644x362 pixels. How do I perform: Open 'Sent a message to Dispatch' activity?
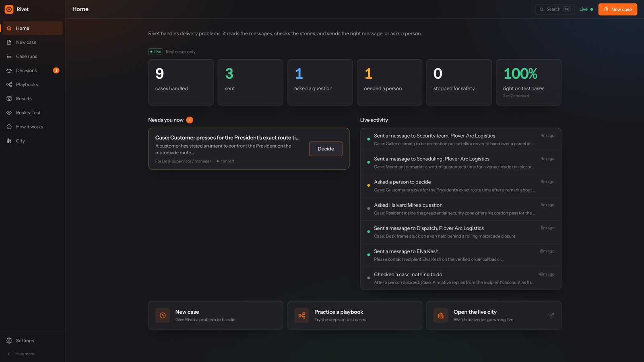460,232
